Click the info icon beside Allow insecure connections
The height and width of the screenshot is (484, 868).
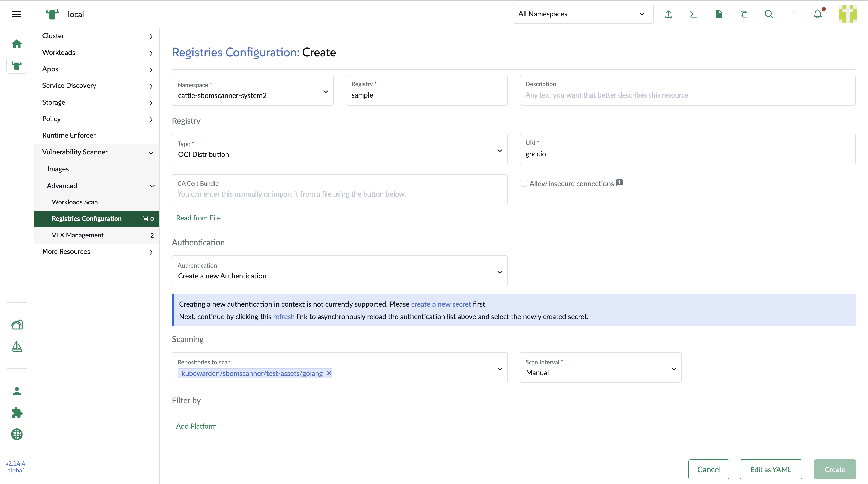pos(619,183)
